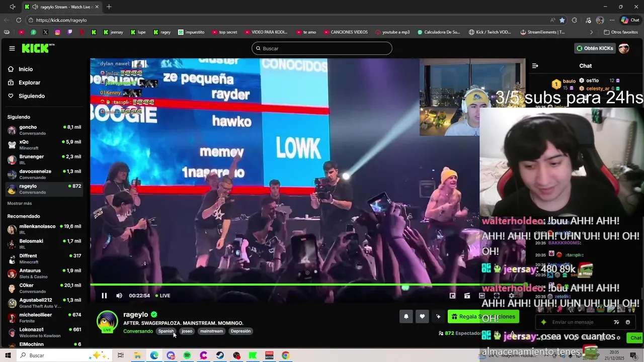Screen dimensions: 644x362
Task: Click Enviar un mensaje chat input
Action: tap(580, 322)
